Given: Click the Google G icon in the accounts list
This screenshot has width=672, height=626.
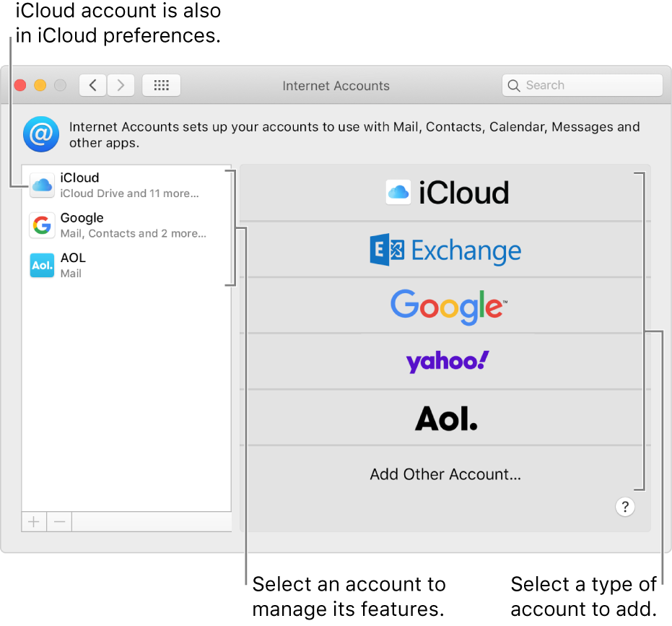Looking at the screenshot, I should [x=42, y=225].
